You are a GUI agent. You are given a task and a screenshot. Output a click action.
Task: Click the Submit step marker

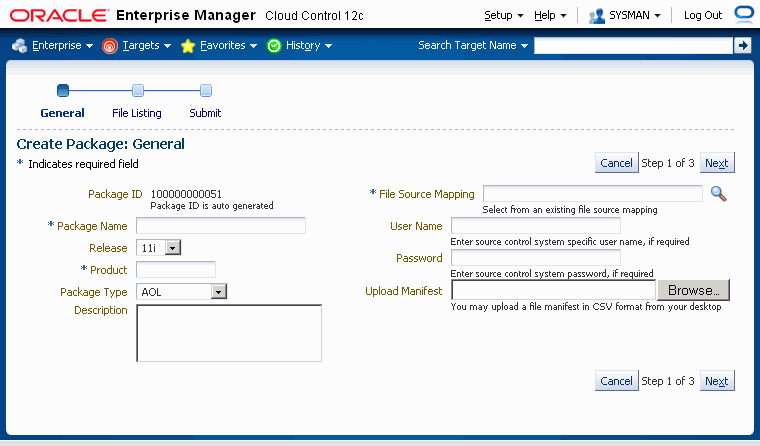(x=206, y=90)
